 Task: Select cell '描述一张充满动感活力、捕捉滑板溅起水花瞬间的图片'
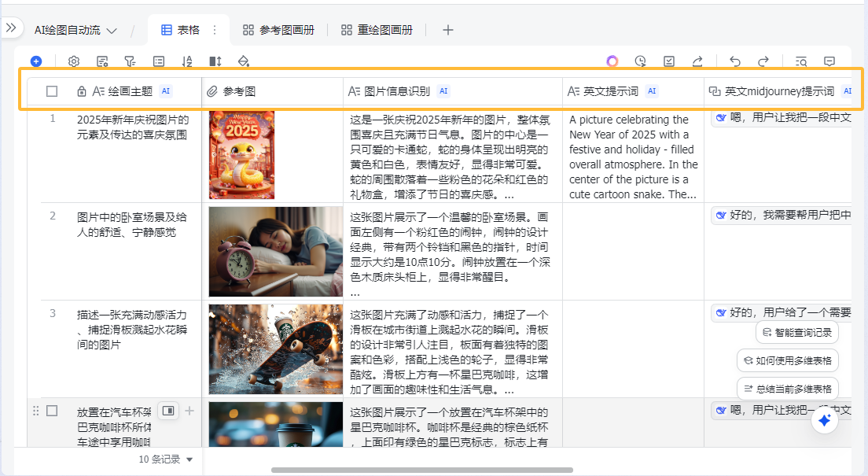[132, 330]
